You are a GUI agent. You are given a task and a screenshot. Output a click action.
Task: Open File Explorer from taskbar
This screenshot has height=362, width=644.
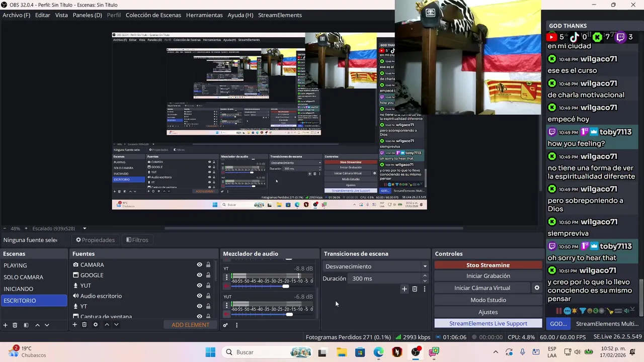[x=341, y=352]
